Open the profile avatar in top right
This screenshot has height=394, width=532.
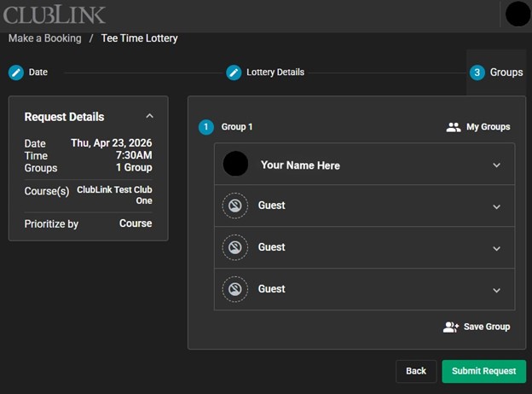(x=518, y=14)
